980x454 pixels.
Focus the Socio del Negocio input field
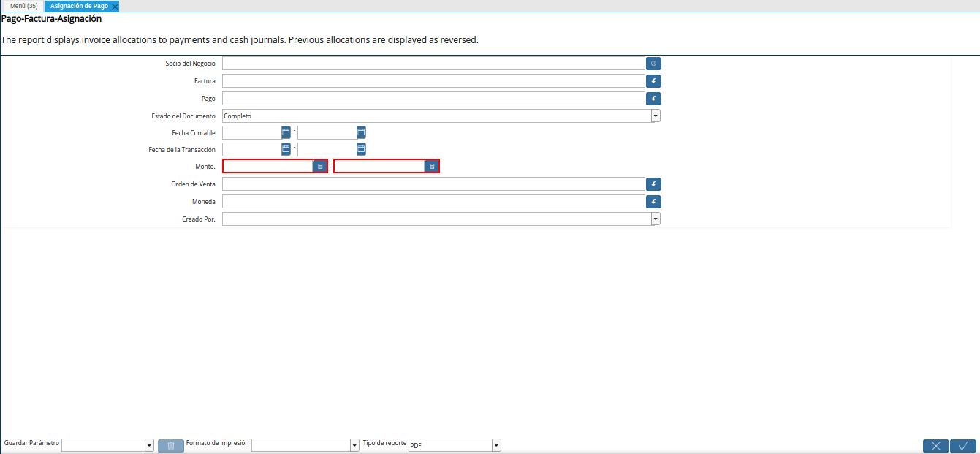click(x=433, y=64)
